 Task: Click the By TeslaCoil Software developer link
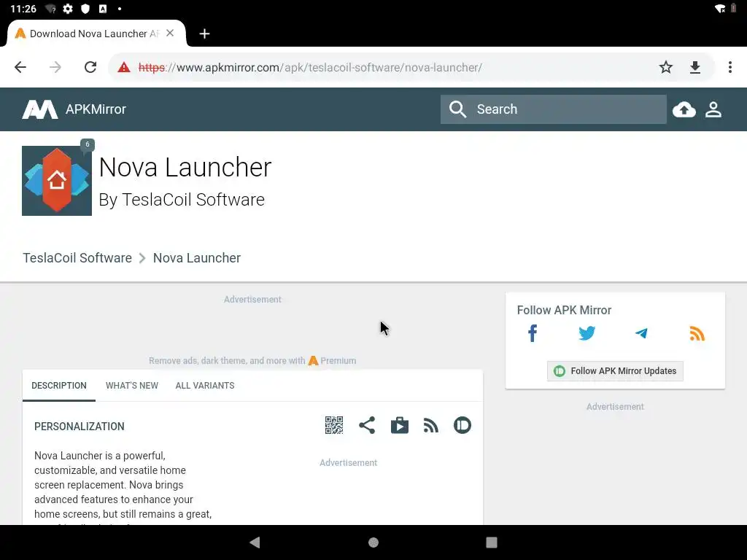(182, 200)
